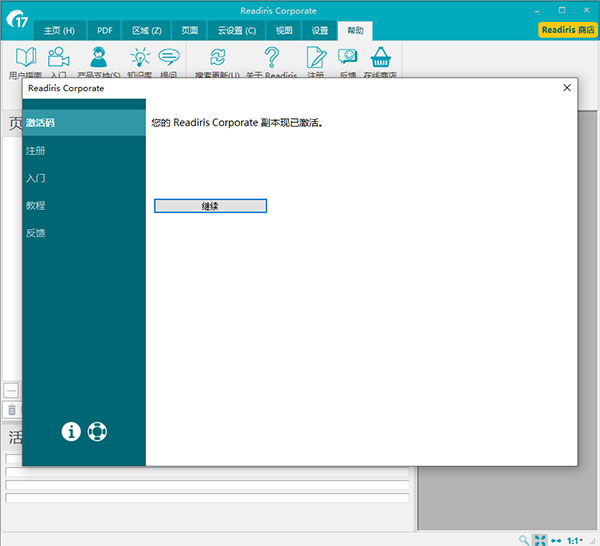Image resolution: width=600 pixels, height=546 pixels.
Task: Switch to the 视图 tab
Action: click(x=284, y=31)
